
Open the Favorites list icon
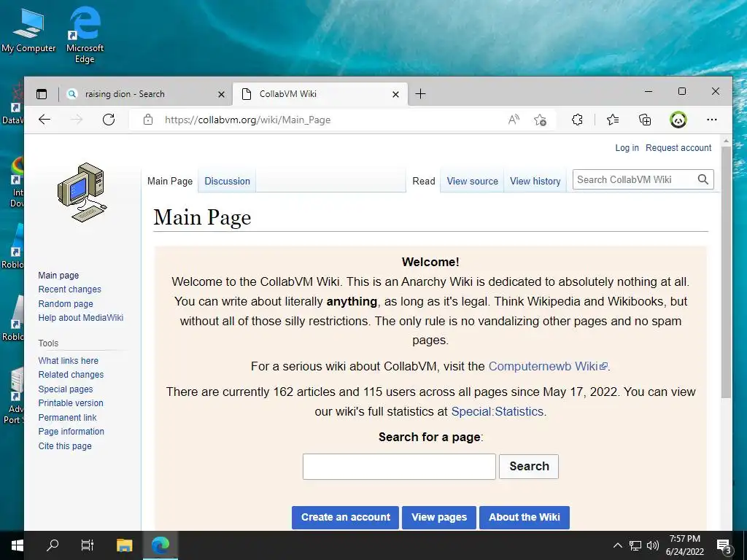[x=613, y=120]
